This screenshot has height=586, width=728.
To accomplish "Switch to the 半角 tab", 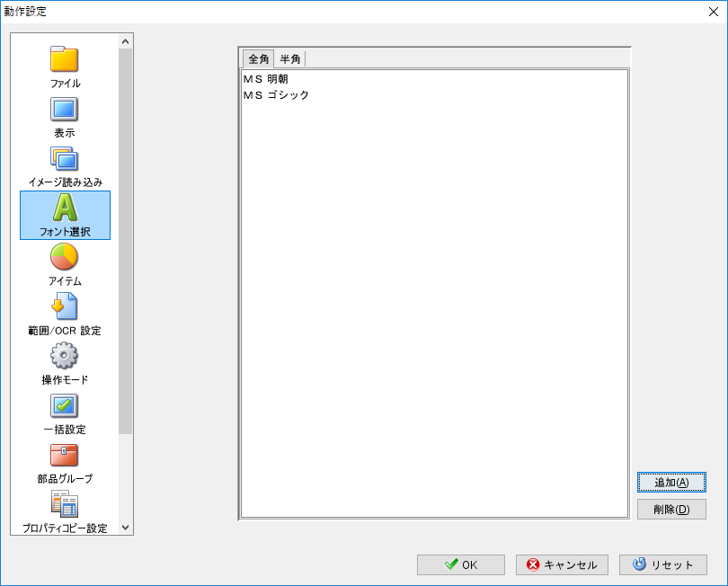I will click(x=290, y=59).
